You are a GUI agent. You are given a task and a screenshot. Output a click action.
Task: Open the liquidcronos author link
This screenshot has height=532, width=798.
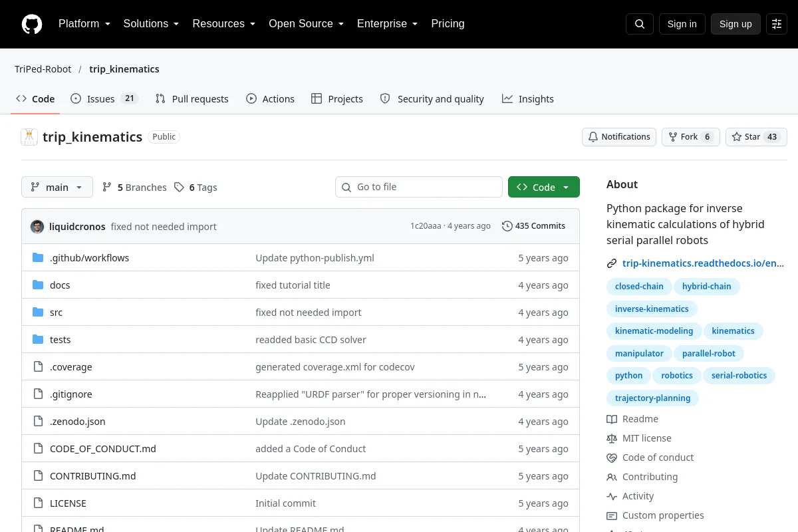[77, 226]
